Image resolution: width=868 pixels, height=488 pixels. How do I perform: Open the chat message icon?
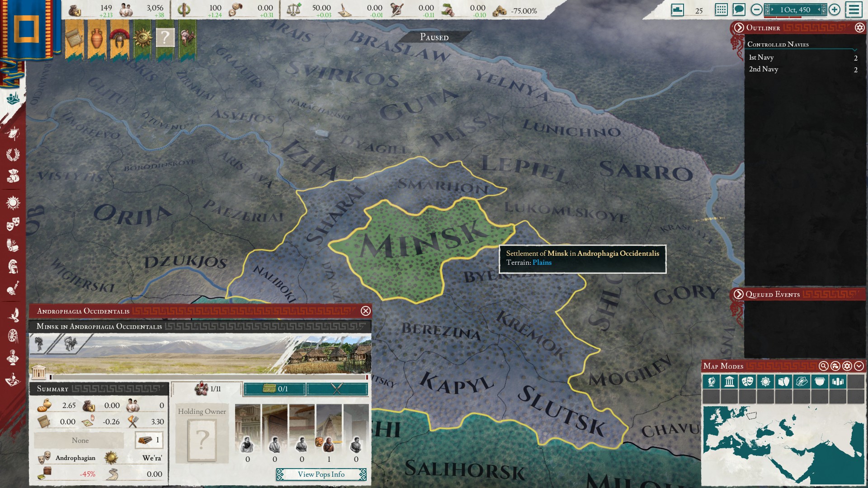click(x=739, y=9)
